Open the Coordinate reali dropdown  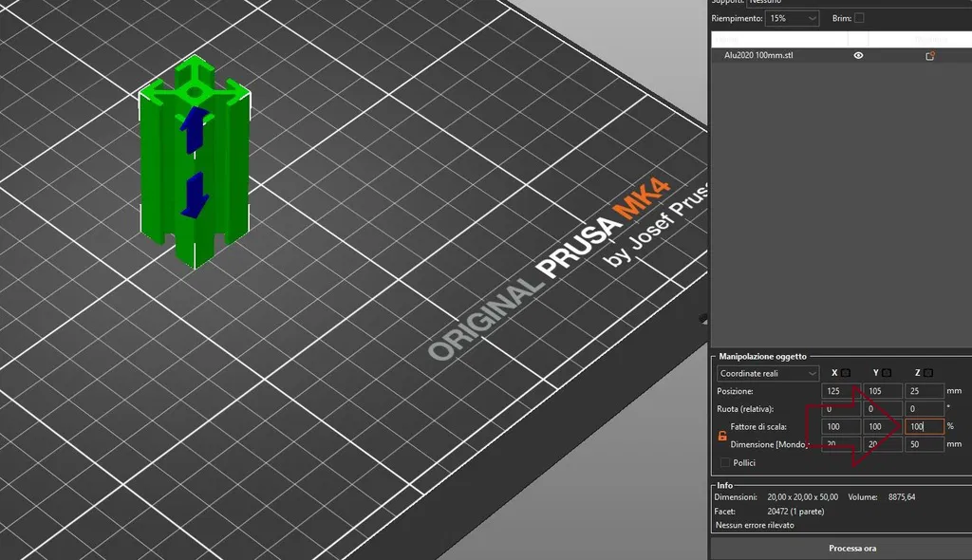click(768, 373)
